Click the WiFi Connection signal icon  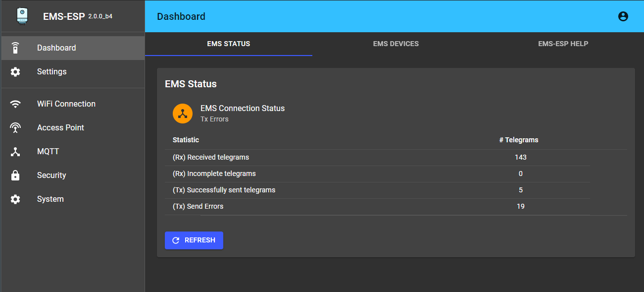coord(15,104)
